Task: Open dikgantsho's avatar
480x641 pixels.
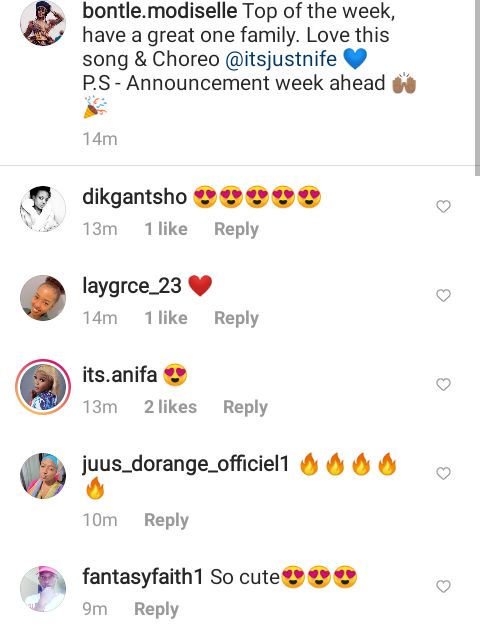Action: click(43, 209)
